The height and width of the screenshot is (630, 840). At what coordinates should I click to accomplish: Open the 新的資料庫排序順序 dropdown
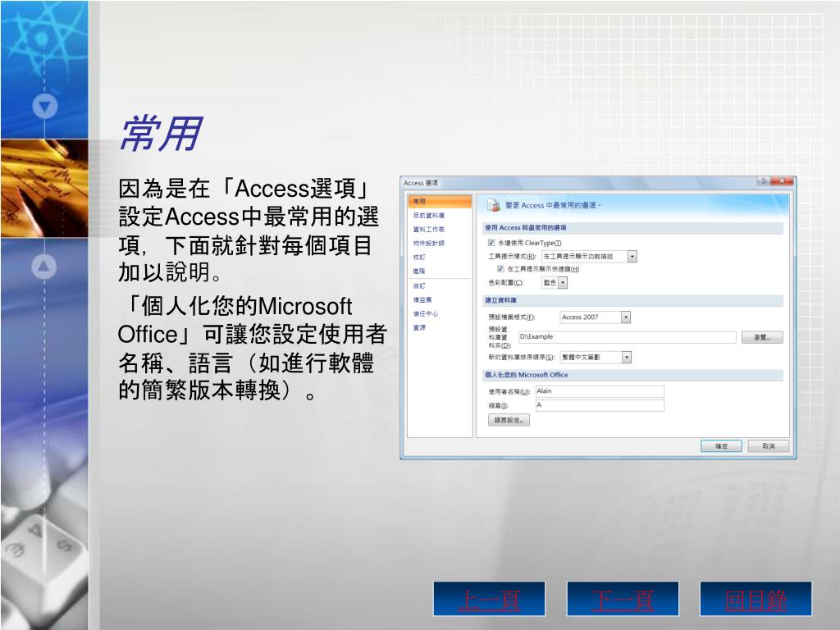click(x=627, y=358)
